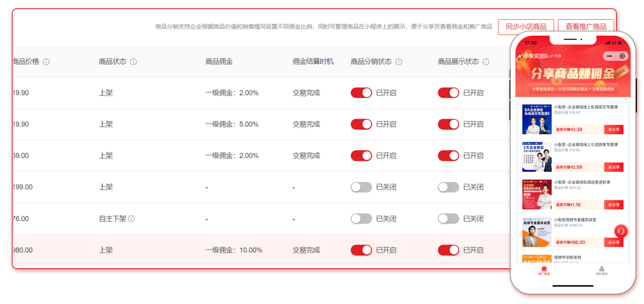Screen dimensions: 644x304
Task: Disable distribution toggle for the 2.00% first row
Action: point(361,93)
